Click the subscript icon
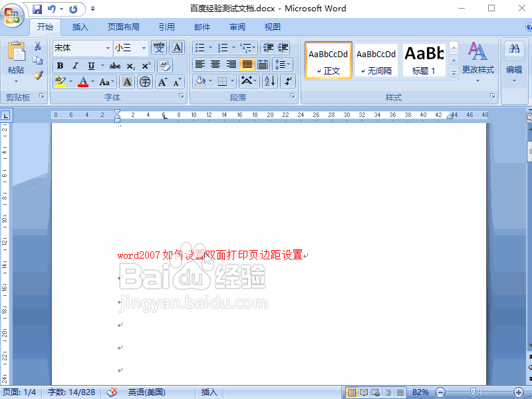Screen dimensions: 532x399 (x=132, y=65)
